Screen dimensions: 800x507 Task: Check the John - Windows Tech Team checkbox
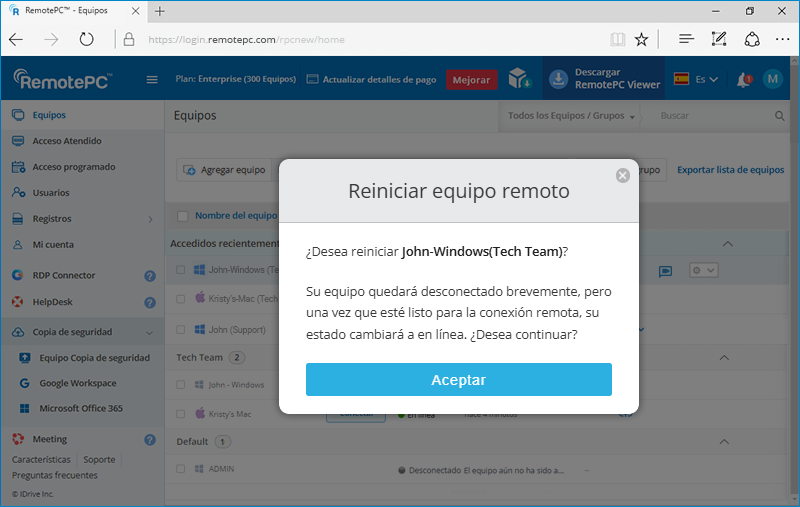181,385
